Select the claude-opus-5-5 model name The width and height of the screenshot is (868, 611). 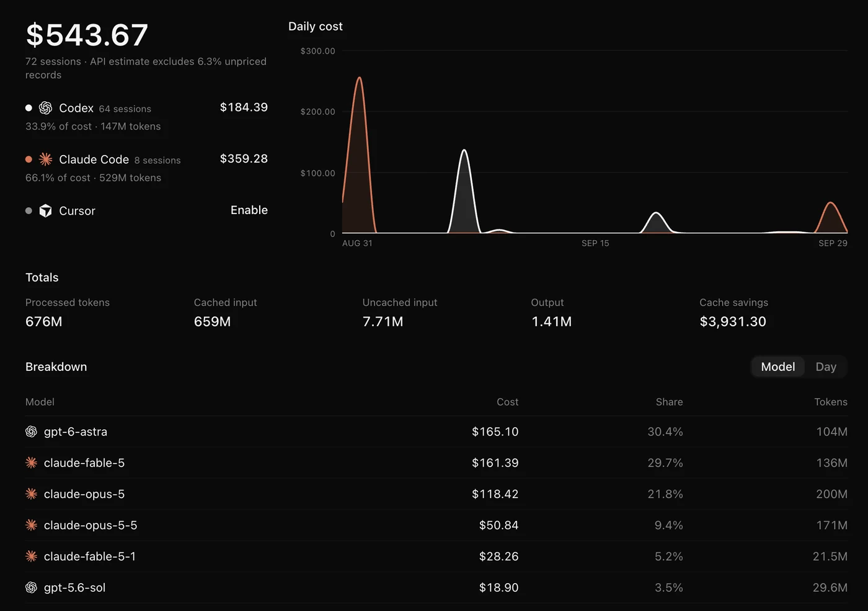coord(91,525)
